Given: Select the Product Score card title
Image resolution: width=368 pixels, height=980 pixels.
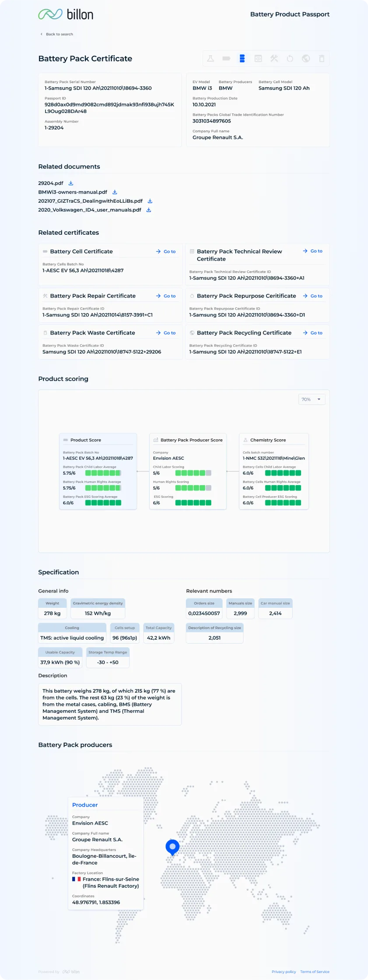Looking at the screenshot, I should 86,440.
